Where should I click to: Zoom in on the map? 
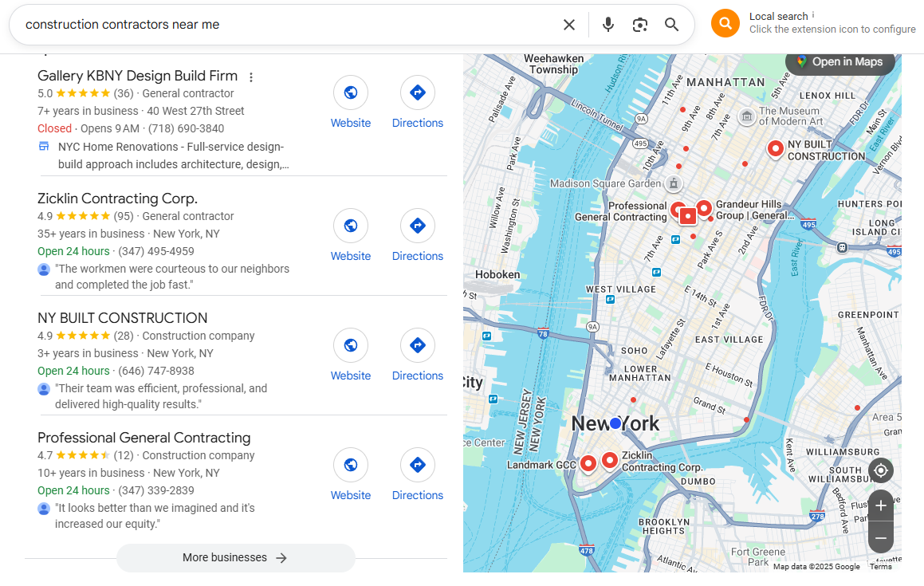point(880,505)
